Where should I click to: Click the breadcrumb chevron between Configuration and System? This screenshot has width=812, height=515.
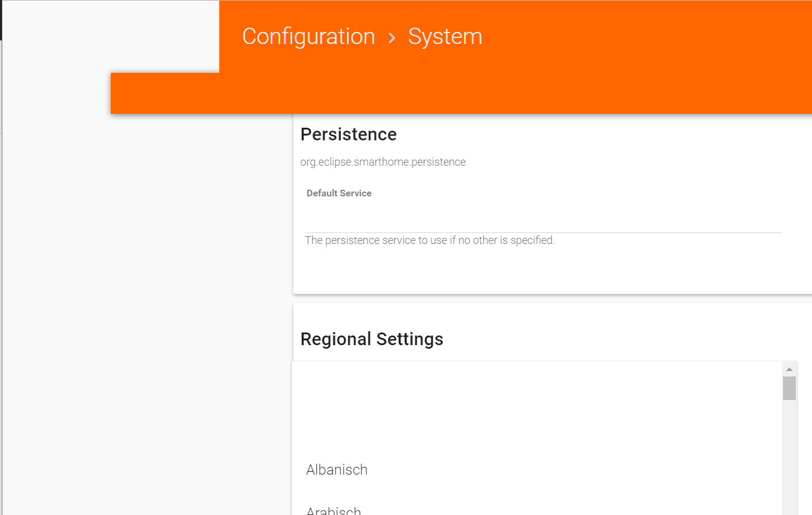(x=392, y=37)
